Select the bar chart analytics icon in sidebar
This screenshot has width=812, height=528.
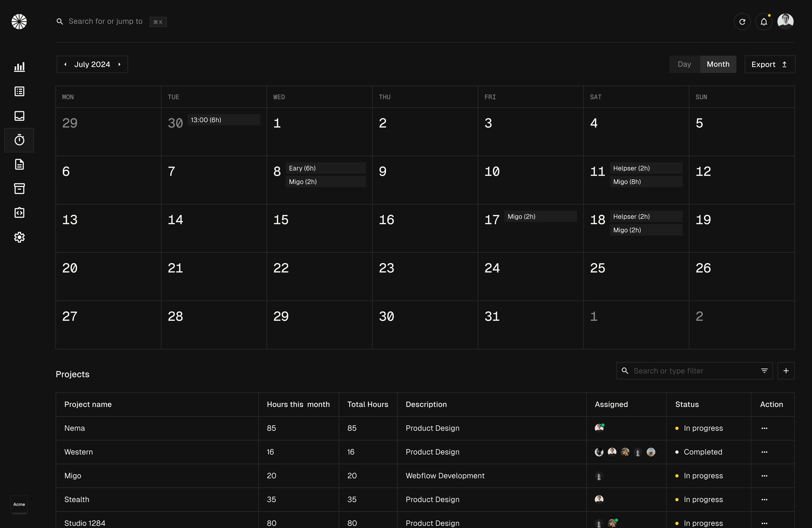tap(19, 67)
